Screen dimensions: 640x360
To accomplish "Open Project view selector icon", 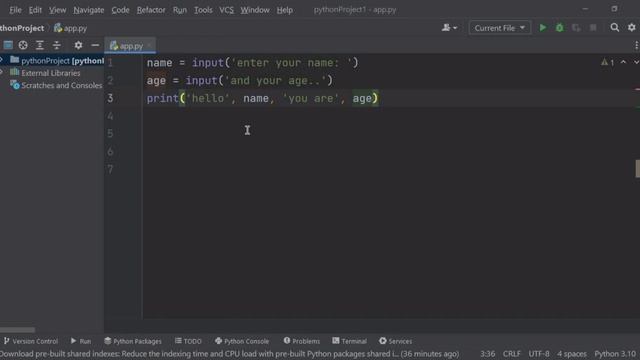I will pyautogui.click(x=8, y=45).
